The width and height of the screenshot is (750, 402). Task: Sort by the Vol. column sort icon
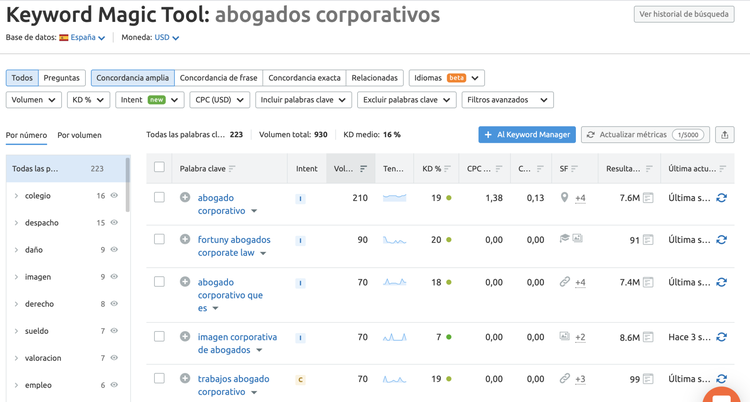point(364,168)
